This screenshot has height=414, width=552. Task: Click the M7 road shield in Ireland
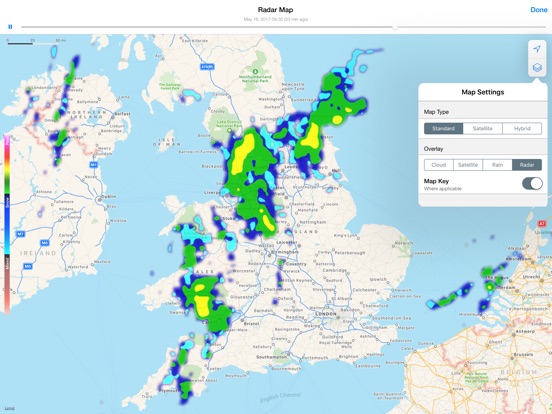coord(21,234)
